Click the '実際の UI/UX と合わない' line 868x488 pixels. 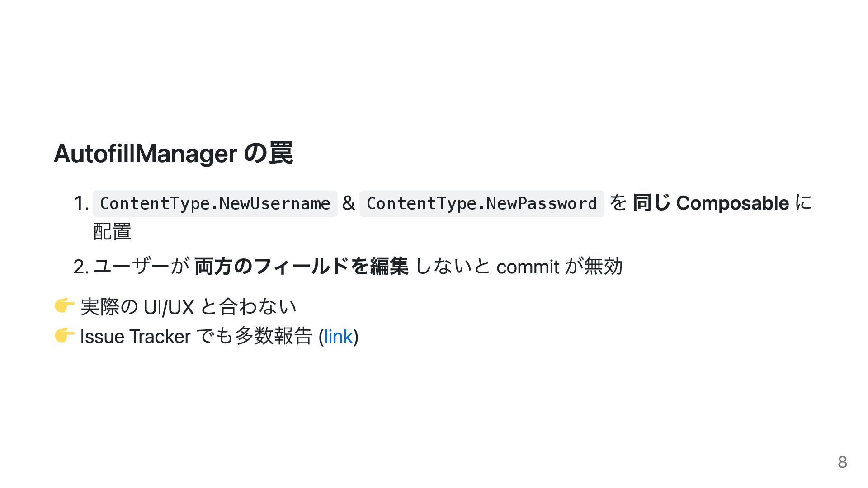pos(188,307)
